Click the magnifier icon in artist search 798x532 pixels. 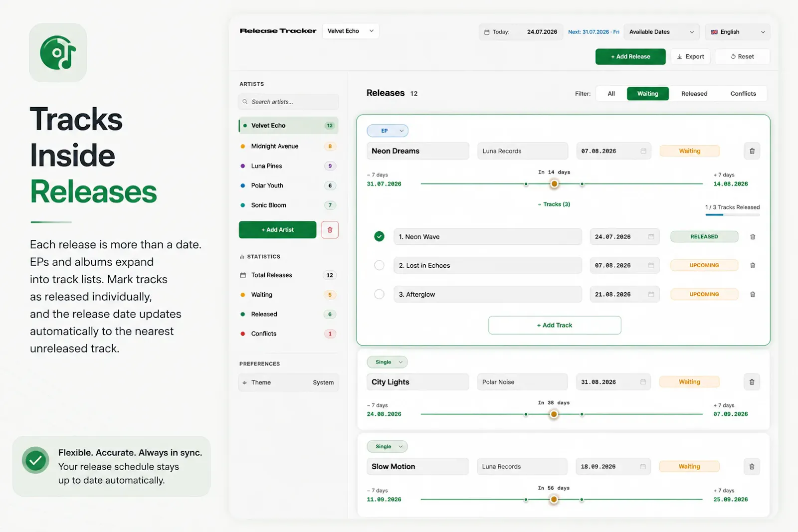tap(245, 102)
